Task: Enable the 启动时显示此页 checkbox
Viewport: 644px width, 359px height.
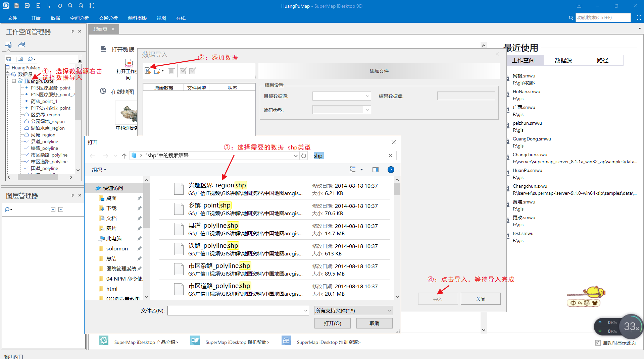Action: [x=598, y=343]
